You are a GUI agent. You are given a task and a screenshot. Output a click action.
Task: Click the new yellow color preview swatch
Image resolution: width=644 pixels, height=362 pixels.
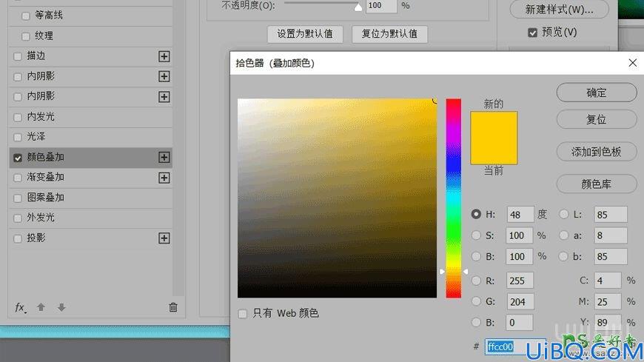(494, 125)
